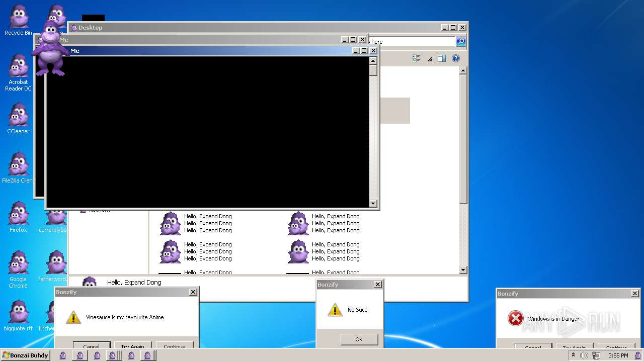Click inside the Desktop window search field
The image size is (644, 362).
coord(412,42)
